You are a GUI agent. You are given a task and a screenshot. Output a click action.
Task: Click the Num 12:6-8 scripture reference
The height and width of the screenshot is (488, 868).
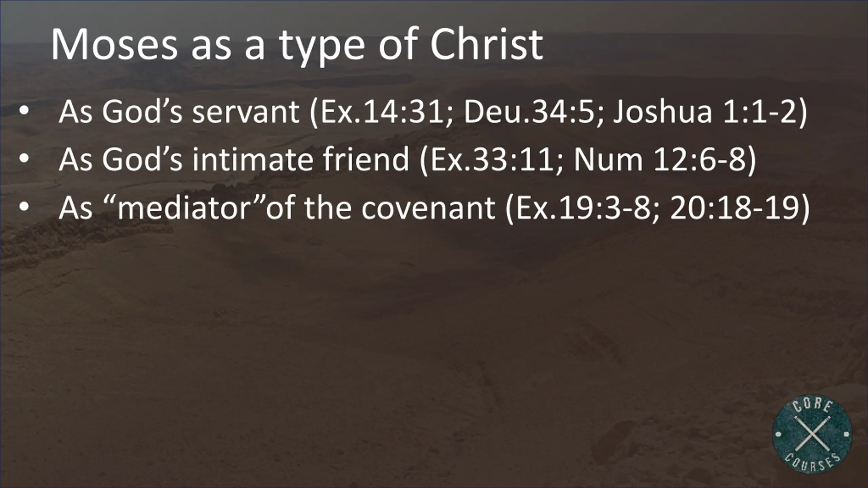tap(665, 159)
